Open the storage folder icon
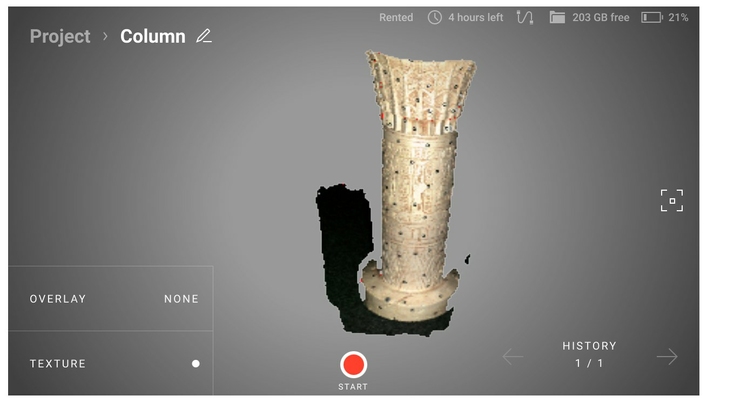This screenshot has width=734, height=409. [557, 18]
